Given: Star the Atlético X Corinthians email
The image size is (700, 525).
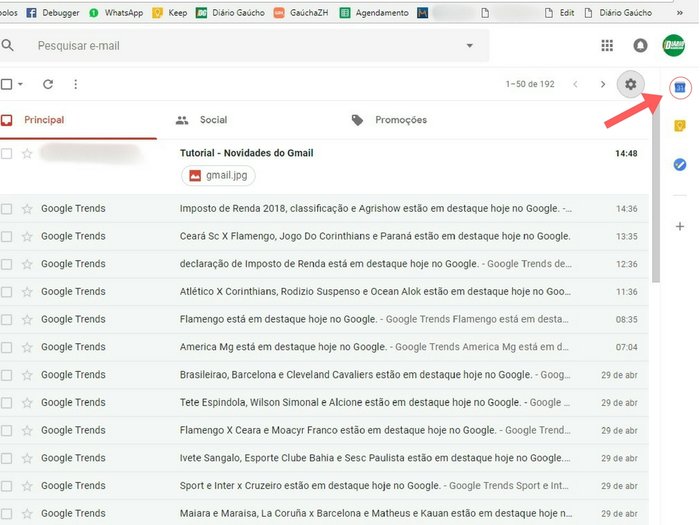Looking at the screenshot, I should (27, 292).
